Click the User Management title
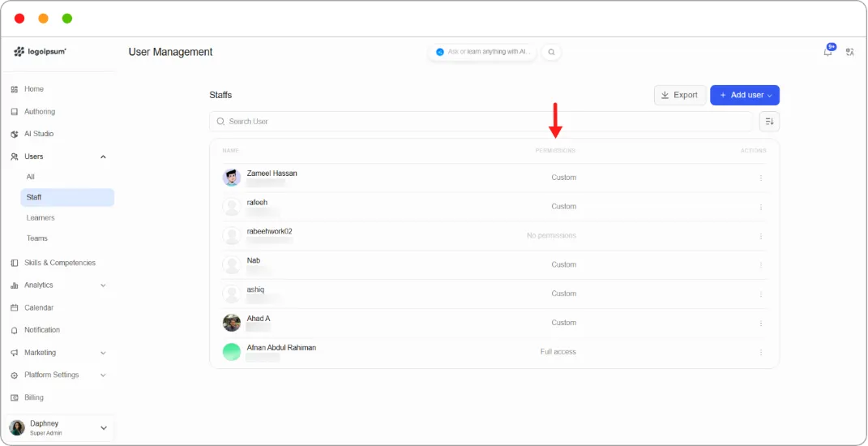Screen dimensions: 868x446 click(x=170, y=52)
